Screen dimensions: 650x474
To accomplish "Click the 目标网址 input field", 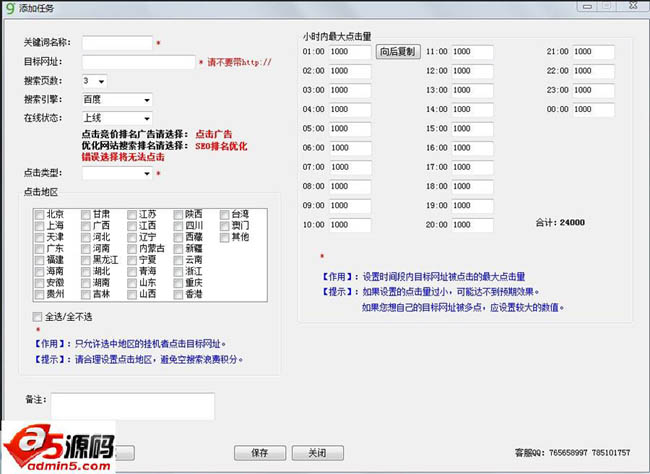I will (x=138, y=62).
